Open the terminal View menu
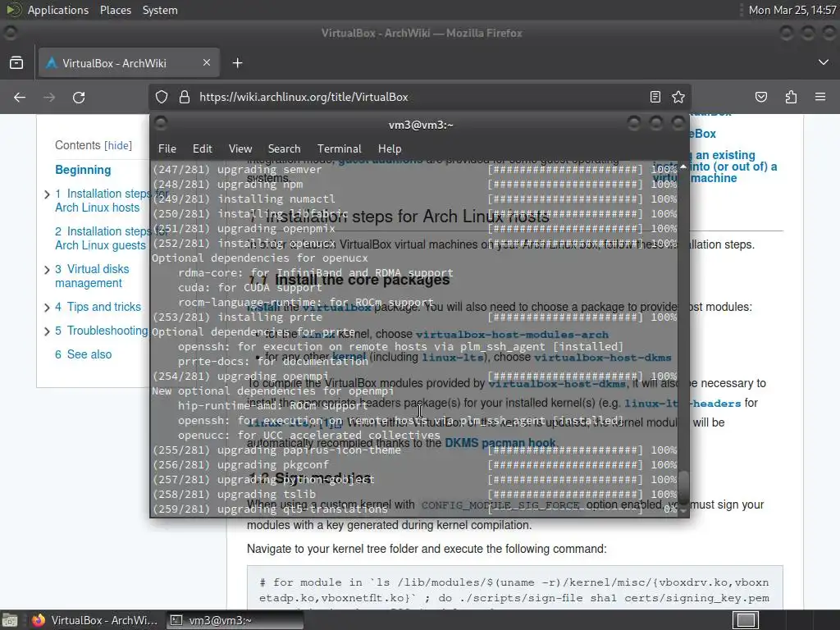Screen dimensions: 840x630 click(x=240, y=149)
